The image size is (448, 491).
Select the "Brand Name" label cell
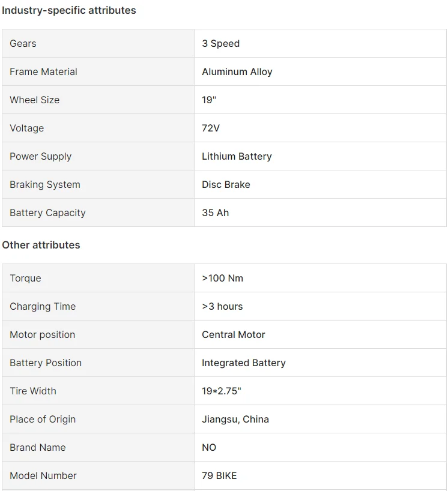coord(37,448)
